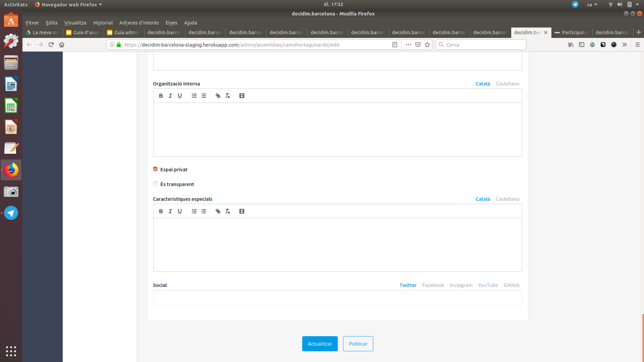Open the system volume dropdown

tap(619, 4)
